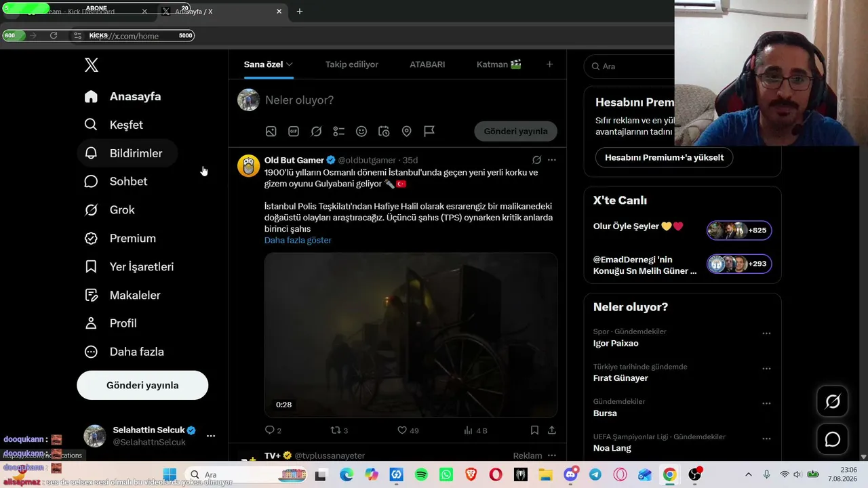Image resolution: width=868 pixels, height=488 pixels.
Task: Open more options for Fırat Günayer trend
Action: click(x=766, y=369)
